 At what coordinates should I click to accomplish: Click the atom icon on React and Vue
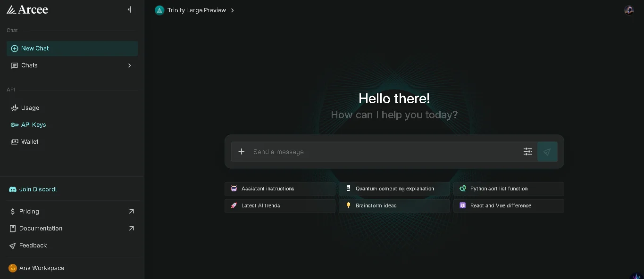pyautogui.click(x=462, y=206)
